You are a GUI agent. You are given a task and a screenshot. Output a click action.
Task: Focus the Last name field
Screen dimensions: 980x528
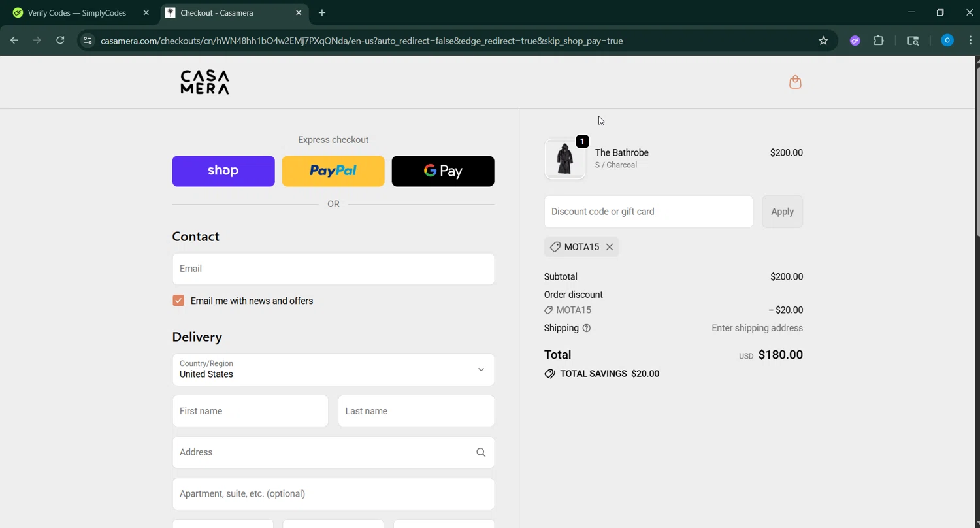(x=416, y=411)
